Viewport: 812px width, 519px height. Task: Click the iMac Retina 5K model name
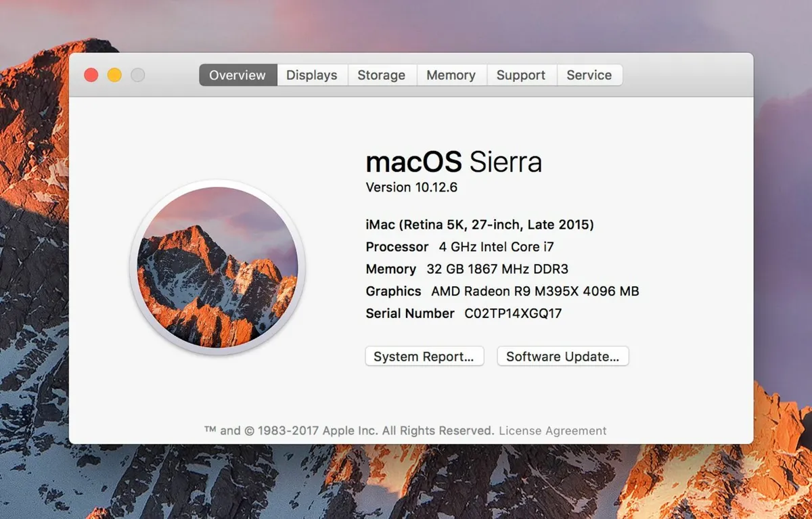tap(480, 225)
